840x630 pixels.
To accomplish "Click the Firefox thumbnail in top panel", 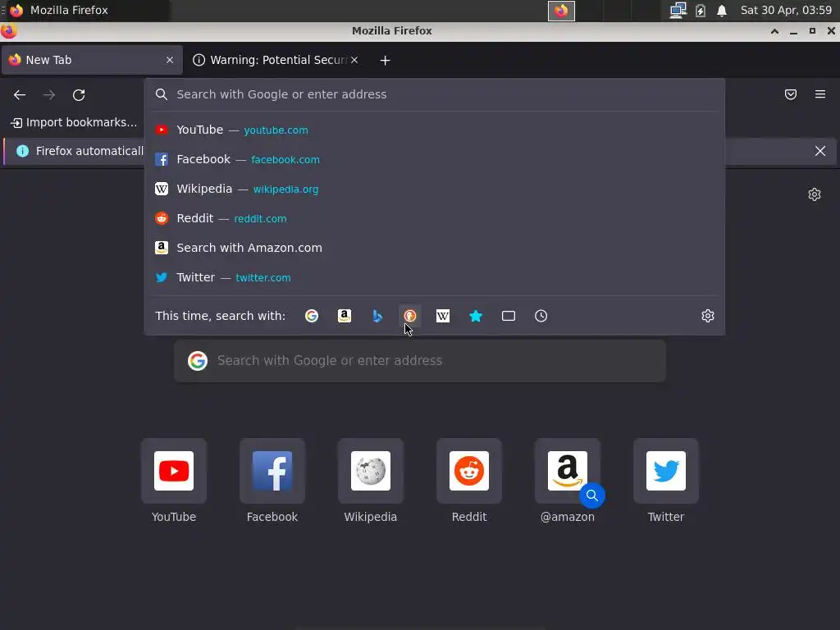I will [561, 11].
